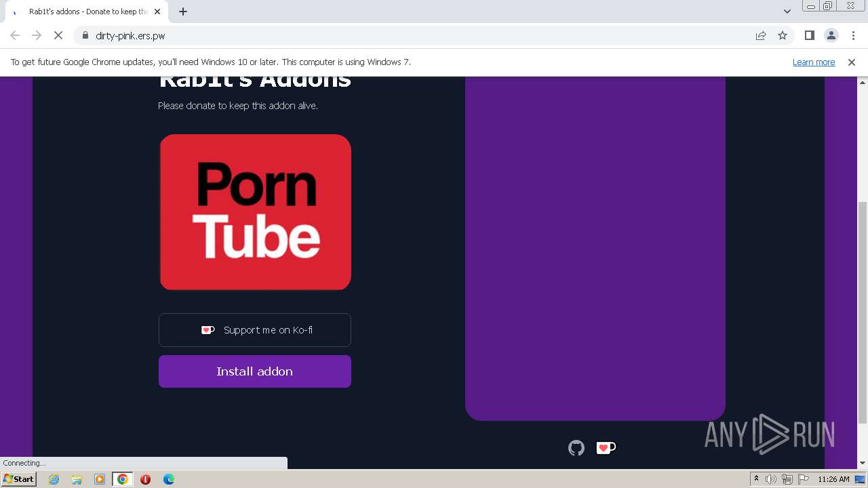Screen dimensions: 868x488
Task: Launch Internet Explorer from the taskbar
Action: point(54,479)
